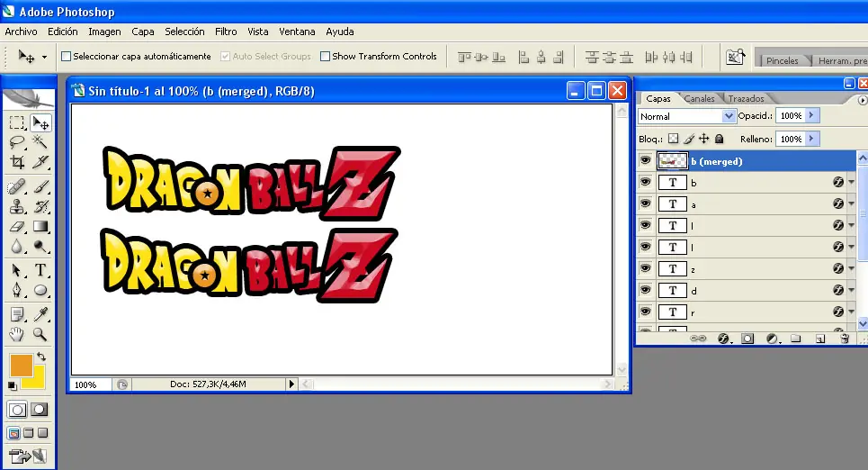Toggle lock transparent pixels
Screen dimensions: 868x470
click(673, 139)
